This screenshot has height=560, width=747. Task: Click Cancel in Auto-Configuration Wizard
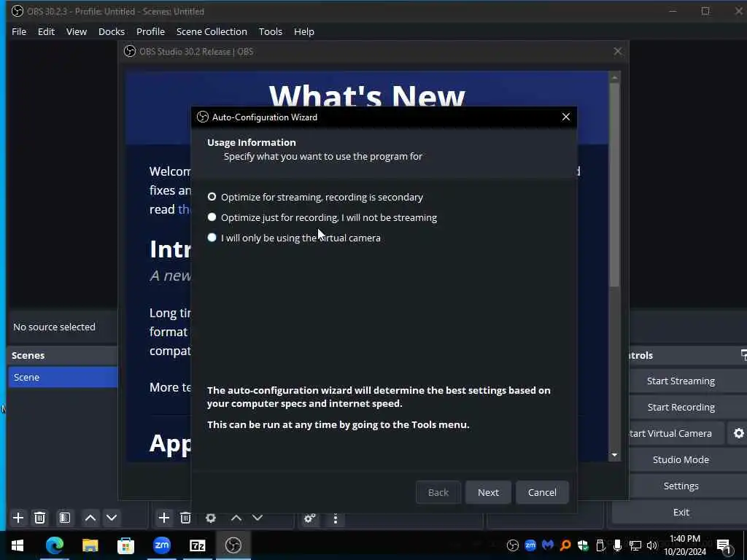[x=542, y=492]
